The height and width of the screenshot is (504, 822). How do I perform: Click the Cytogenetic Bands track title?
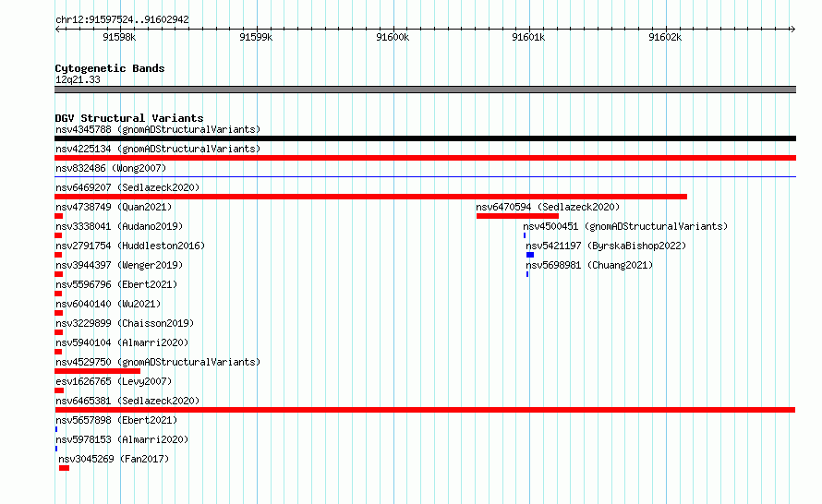(x=110, y=68)
